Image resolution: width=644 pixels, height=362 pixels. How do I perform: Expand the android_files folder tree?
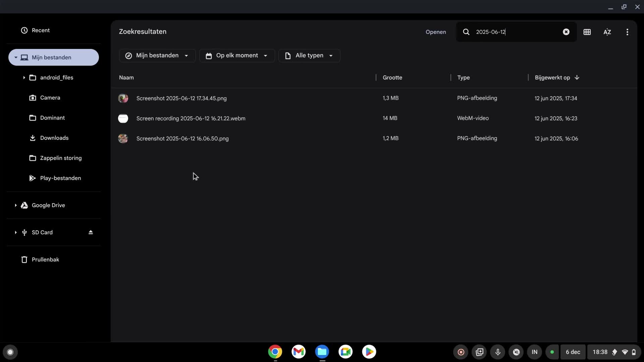(x=24, y=78)
